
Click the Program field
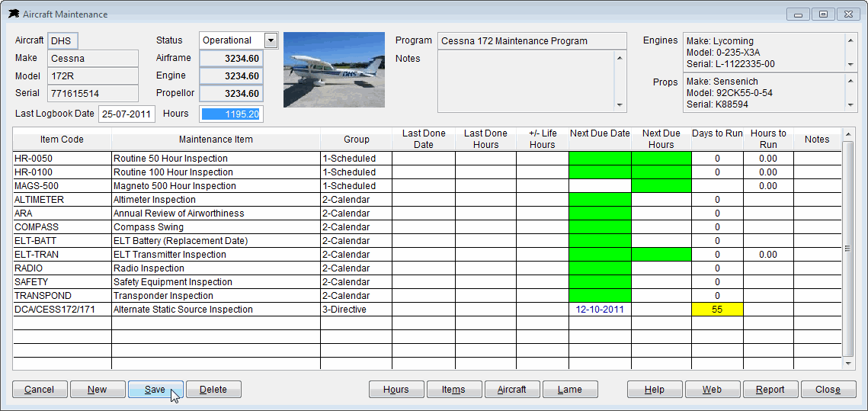click(x=532, y=41)
